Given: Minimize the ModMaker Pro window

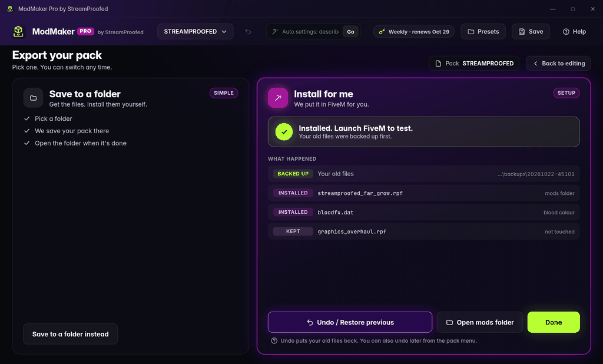Looking at the screenshot, I should tap(552, 9).
